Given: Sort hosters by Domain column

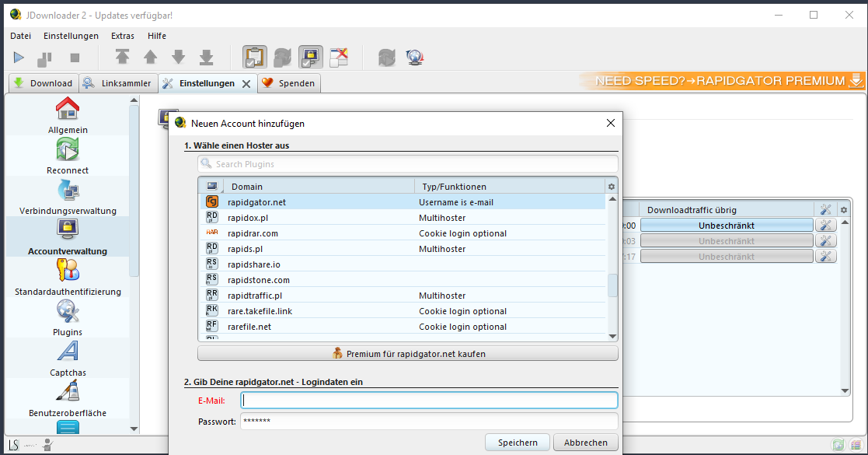Looking at the screenshot, I should pos(317,186).
